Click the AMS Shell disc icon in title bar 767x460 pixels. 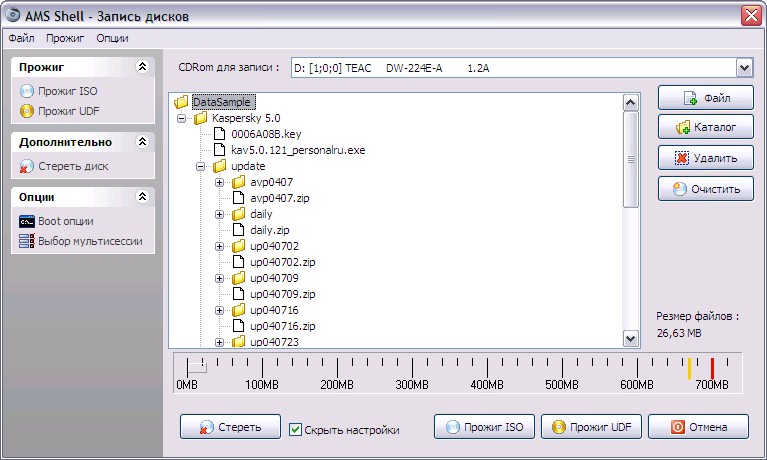click(x=13, y=15)
